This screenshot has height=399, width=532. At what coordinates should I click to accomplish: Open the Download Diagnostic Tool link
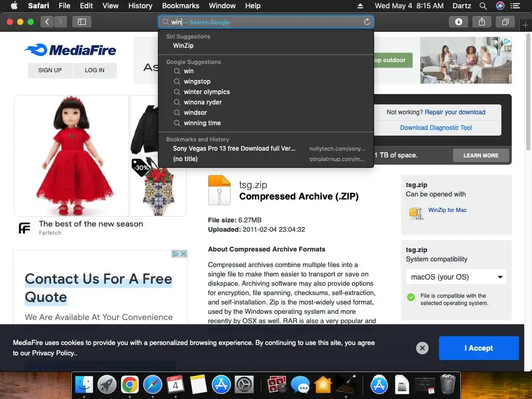(436, 128)
